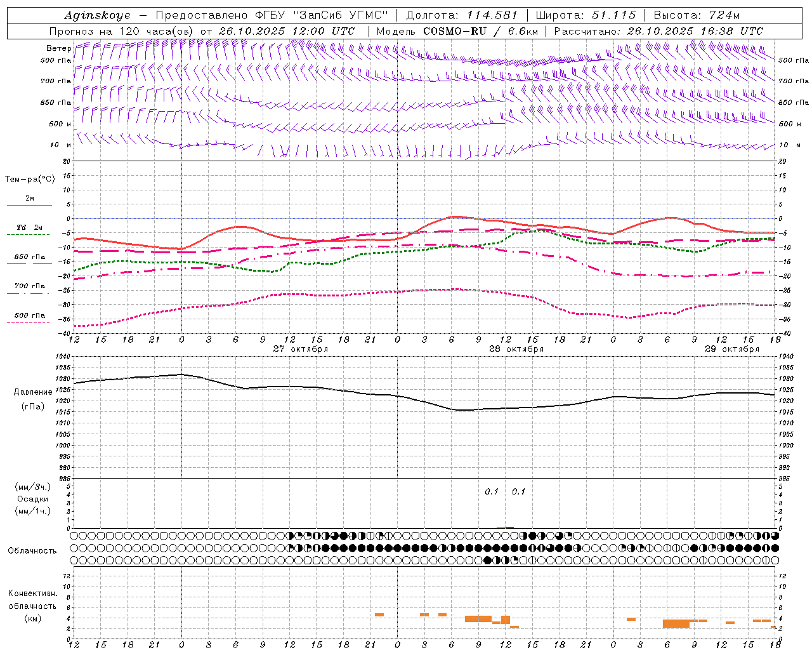Click the '29 октября' date label

click(732, 349)
